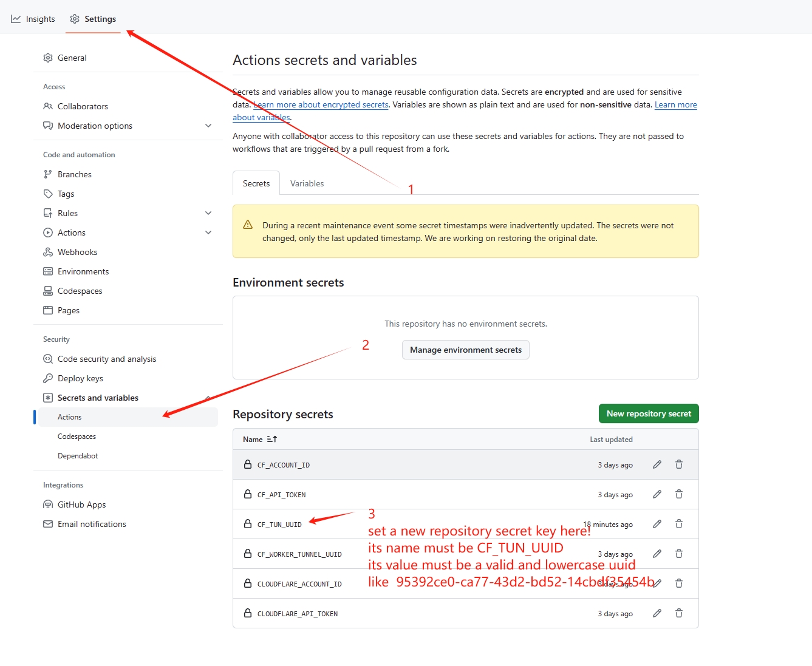Open Webhooks settings in sidebar

[77, 252]
